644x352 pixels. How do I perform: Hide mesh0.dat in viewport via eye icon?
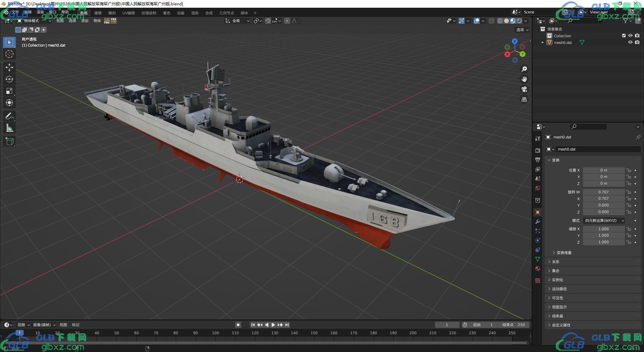point(630,42)
